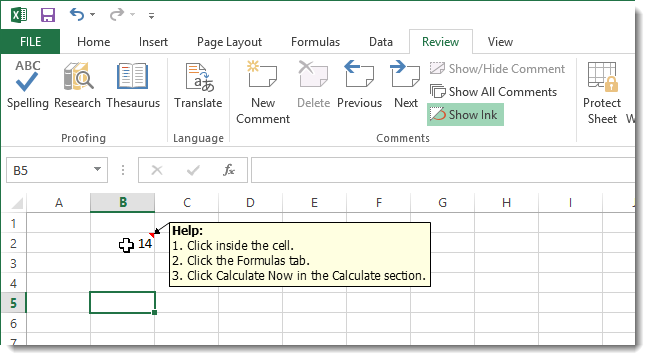Select column F header
This screenshot has height=360, width=650.
point(378,203)
